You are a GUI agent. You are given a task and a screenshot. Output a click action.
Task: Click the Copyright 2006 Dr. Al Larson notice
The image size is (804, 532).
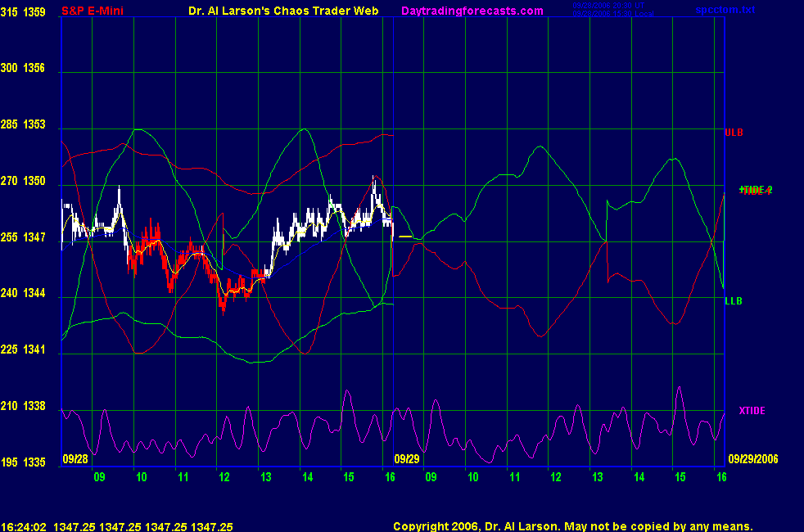coord(572,527)
